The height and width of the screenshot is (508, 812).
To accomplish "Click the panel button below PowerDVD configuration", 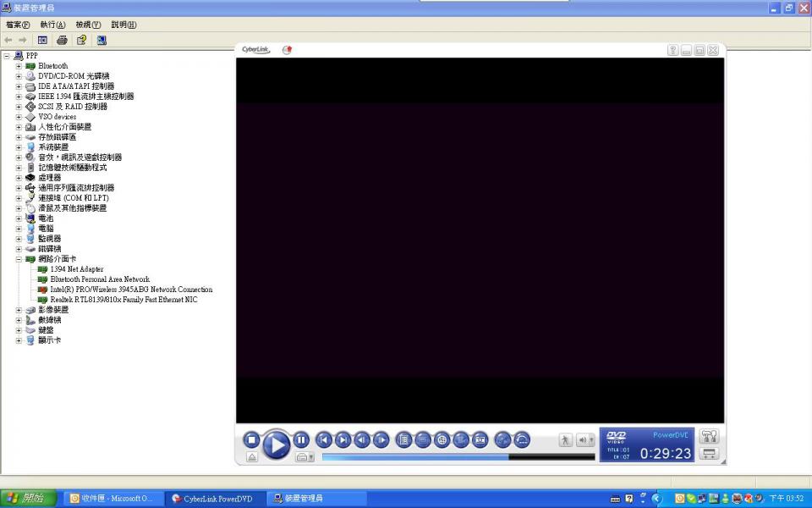I will (709, 454).
